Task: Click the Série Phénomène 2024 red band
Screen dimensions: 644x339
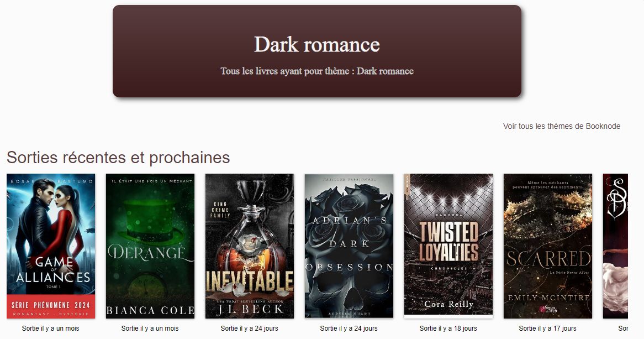Action: coord(51,306)
